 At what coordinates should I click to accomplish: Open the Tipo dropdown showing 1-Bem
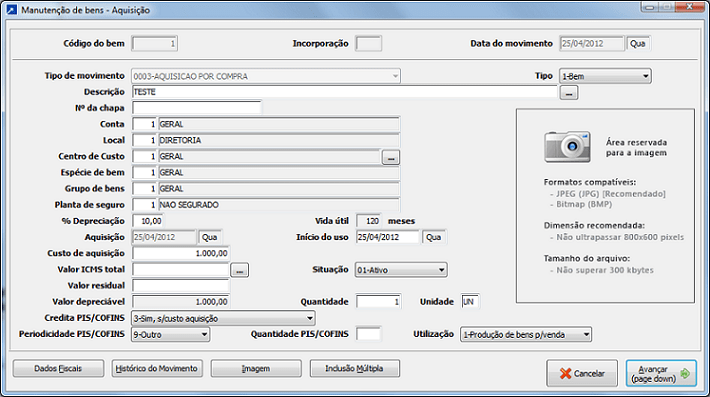(x=605, y=76)
